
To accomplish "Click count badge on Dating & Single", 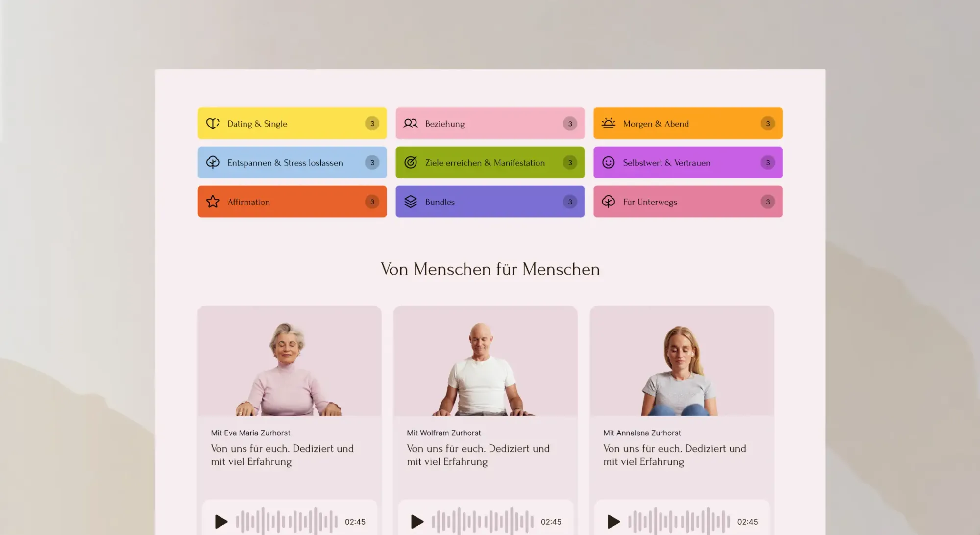I will click(x=372, y=124).
